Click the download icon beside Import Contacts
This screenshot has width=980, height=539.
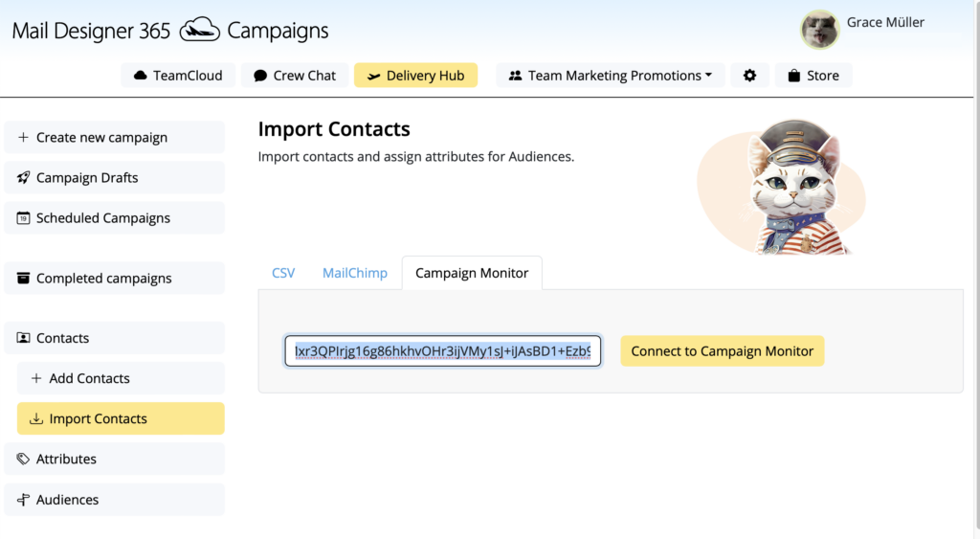(x=36, y=418)
